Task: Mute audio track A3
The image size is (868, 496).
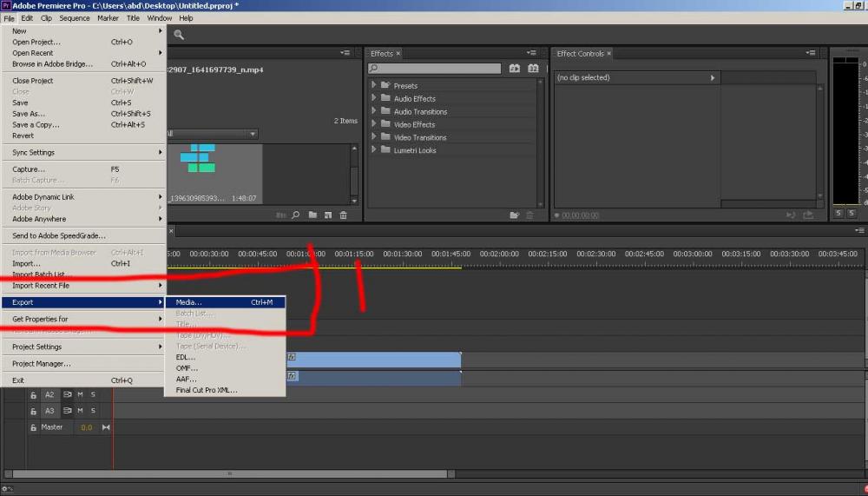Action: pos(80,411)
